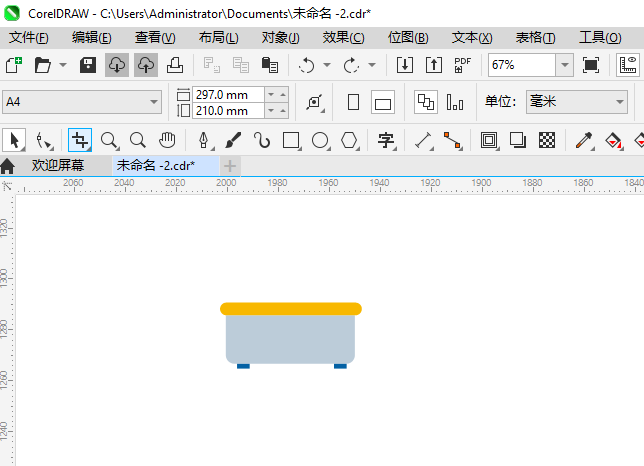Select the Drop Shadow tool
This screenshot has height=466, width=644.
pos(518,140)
